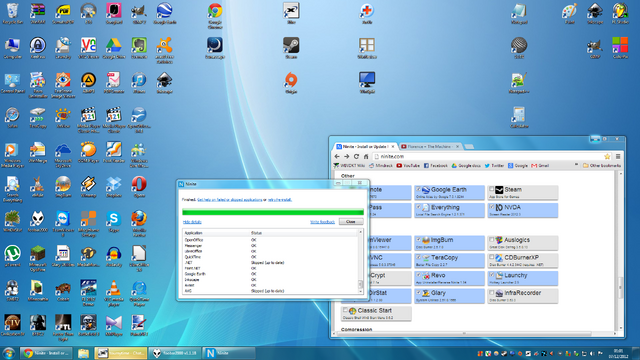
Task: Check the Classic Start checkbox on Ninite
Action: (345, 310)
